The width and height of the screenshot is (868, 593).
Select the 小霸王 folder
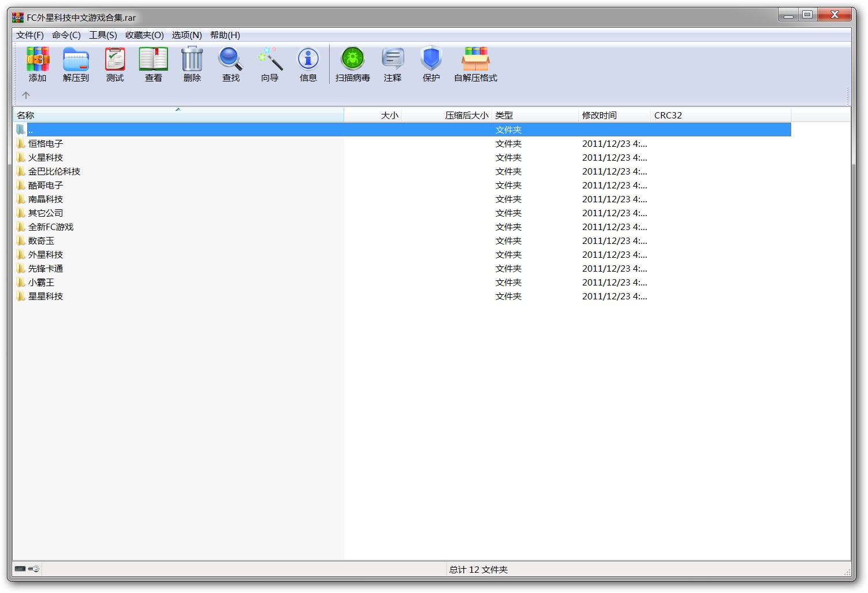click(x=41, y=283)
